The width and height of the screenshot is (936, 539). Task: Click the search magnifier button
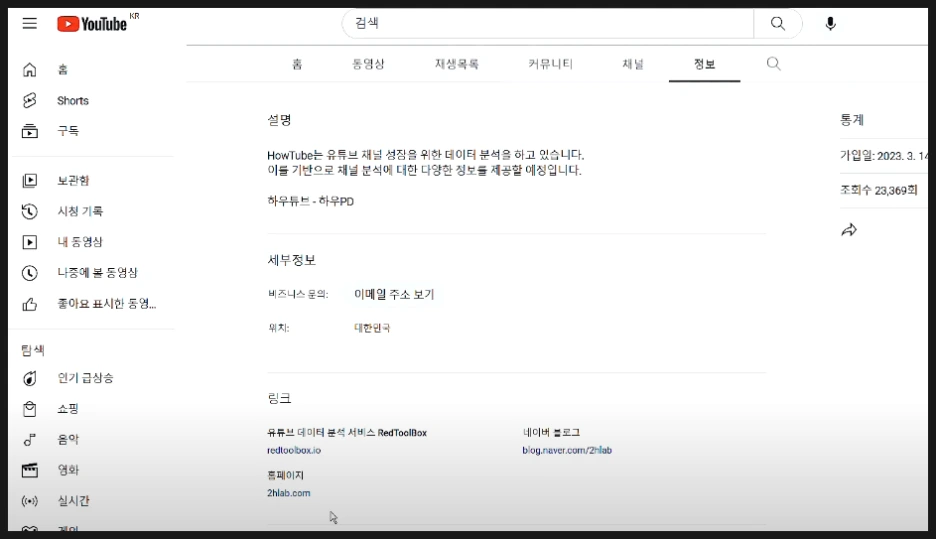tap(777, 23)
